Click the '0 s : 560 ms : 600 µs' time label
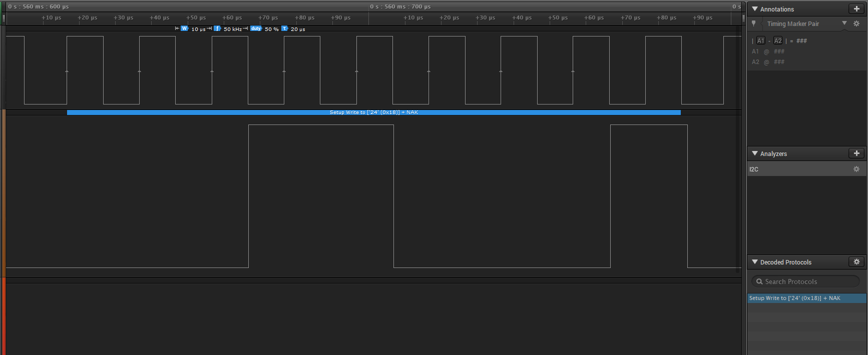This screenshot has height=355, width=868. tap(39, 6)
